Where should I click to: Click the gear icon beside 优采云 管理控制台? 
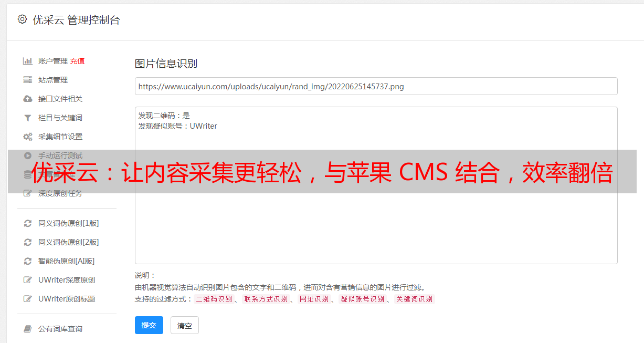tap(22, 19)
